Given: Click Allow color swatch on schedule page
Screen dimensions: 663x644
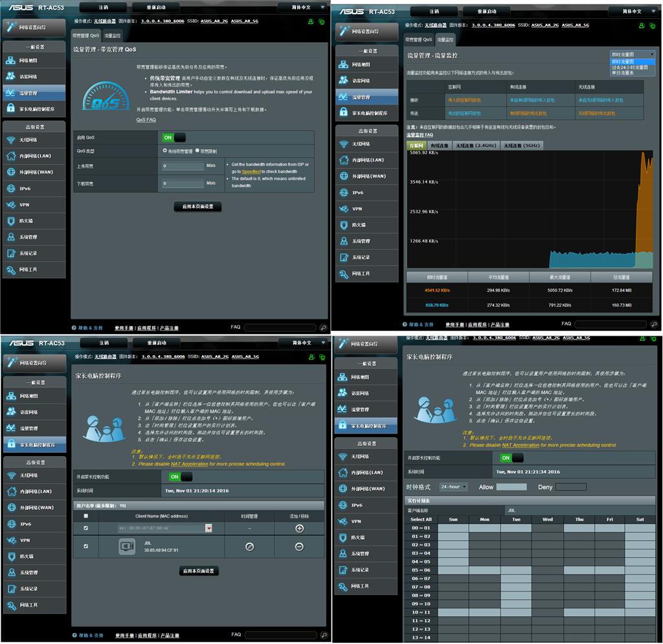Looking at the screenshot, I should [x=511, y=487].
